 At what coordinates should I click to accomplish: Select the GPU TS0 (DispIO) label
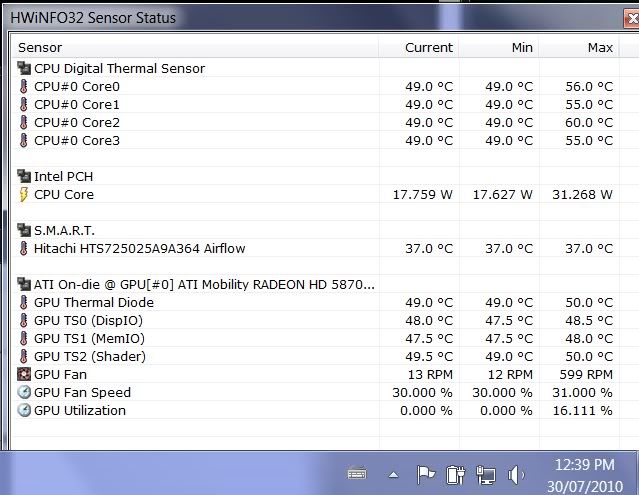tap(88, 320)
